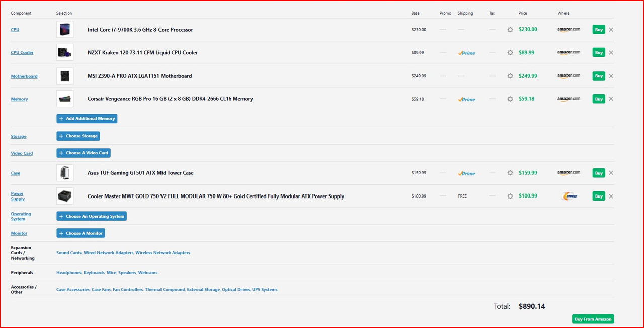Click Choose A Video Card button
This screenshot has height=328, width=644.
[84, 153]
